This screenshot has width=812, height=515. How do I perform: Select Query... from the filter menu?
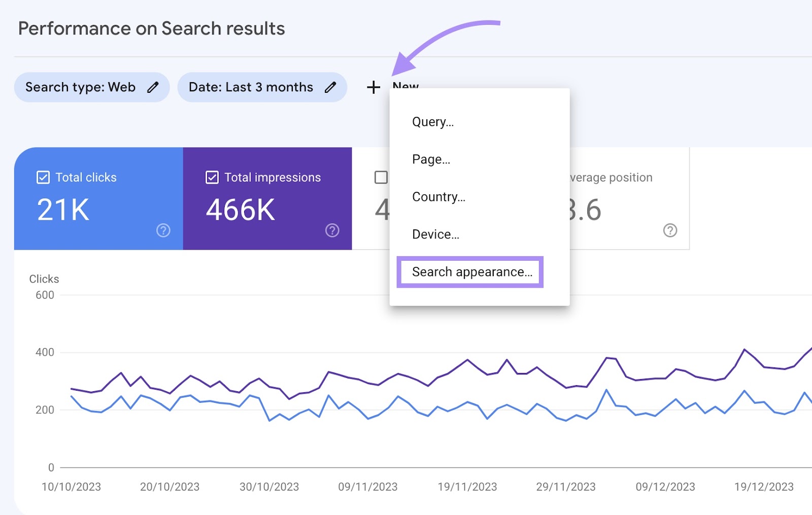coord(433,122)
